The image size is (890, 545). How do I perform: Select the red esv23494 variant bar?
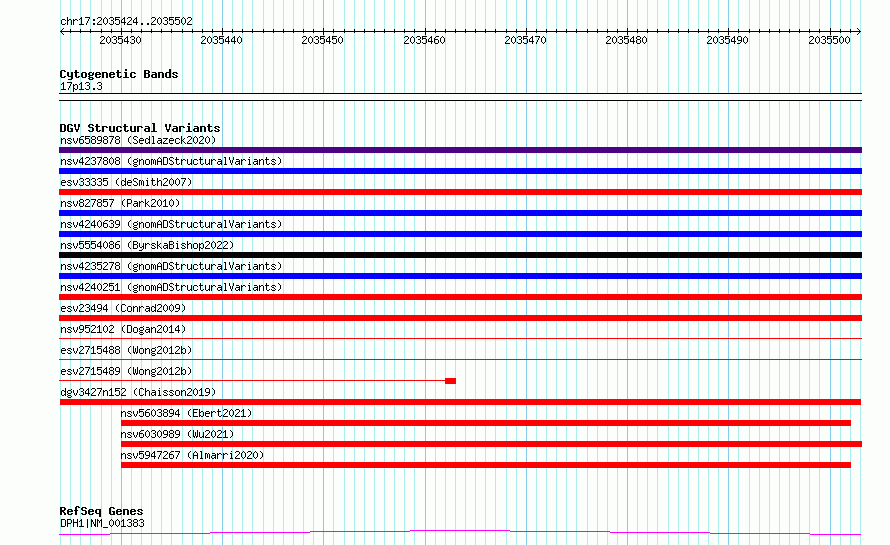(x=460, y=318)
